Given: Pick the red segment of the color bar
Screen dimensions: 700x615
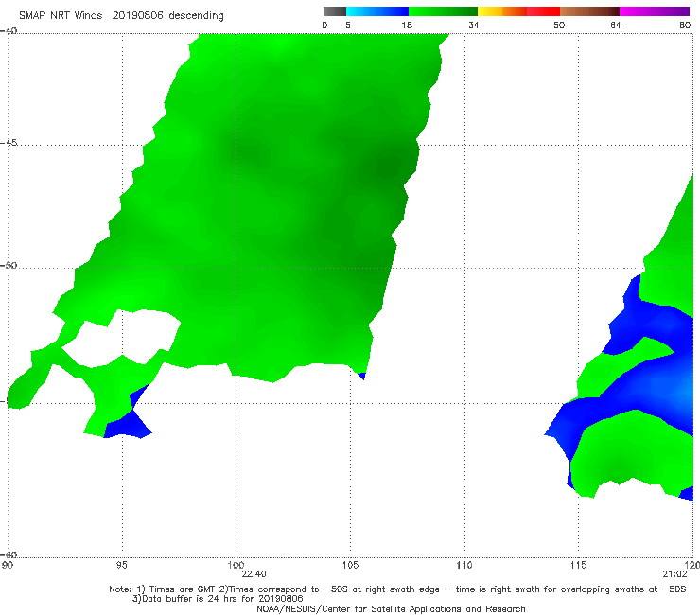Looking at the screenshot, I should tap(543, 11).
